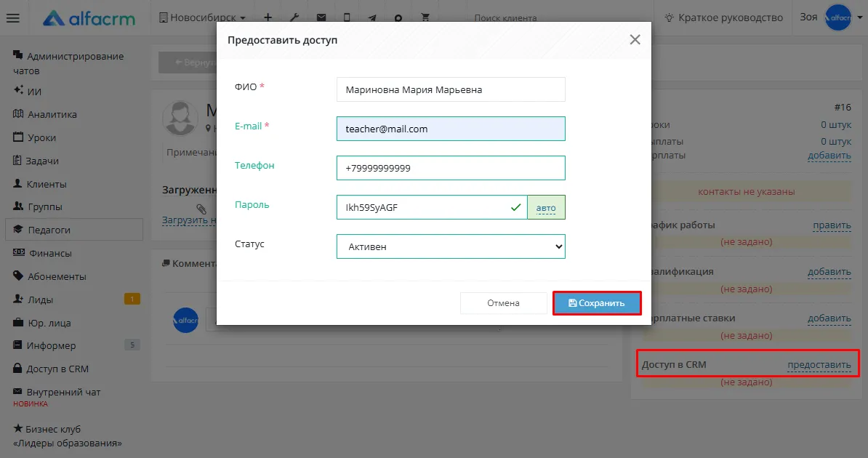Select Педагоги in sidebar
The width and height of the screenshot is (868, 458).
coord(74,229)
